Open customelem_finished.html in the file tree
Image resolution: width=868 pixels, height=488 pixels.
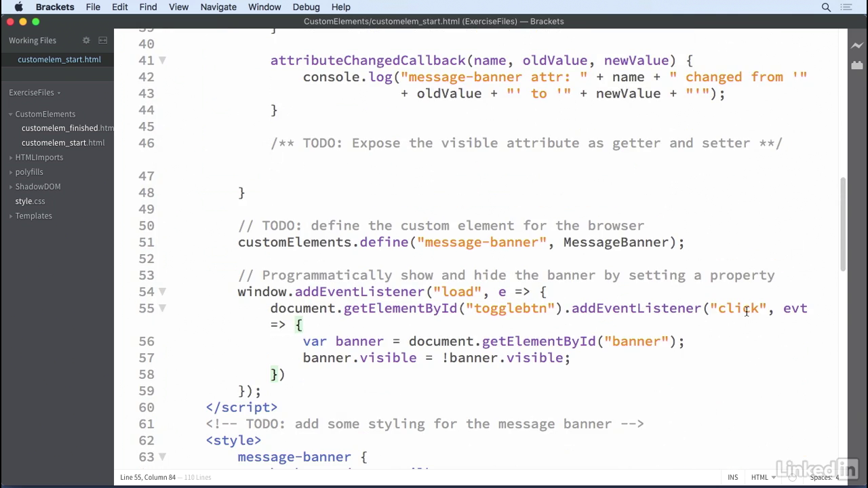click(67, 128)
